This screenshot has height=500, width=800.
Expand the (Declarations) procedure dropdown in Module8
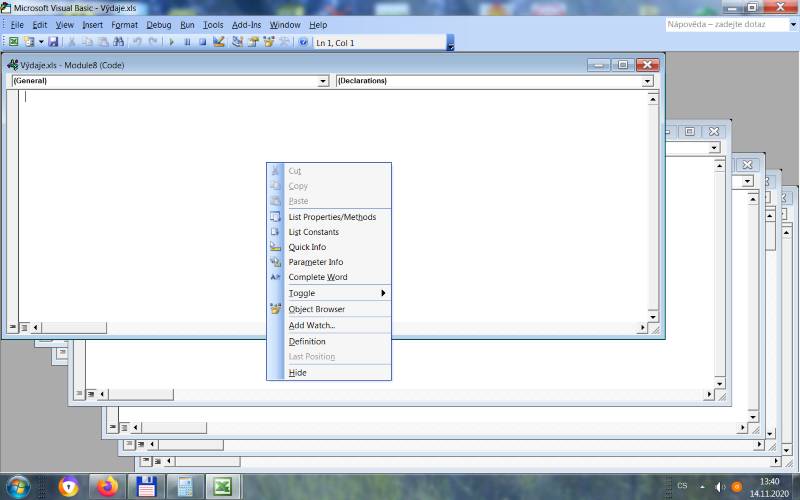pyautogui.click(x=647, y=81)
